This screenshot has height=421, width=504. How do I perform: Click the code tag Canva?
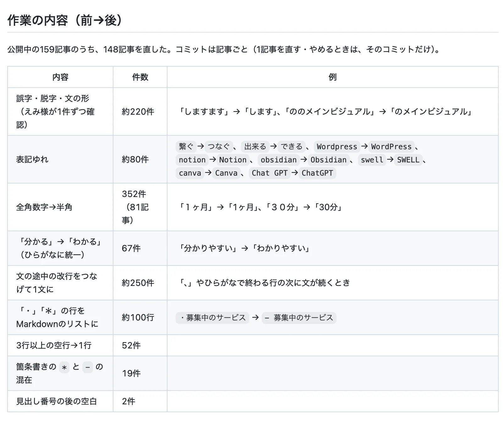[x=226, y=173]
